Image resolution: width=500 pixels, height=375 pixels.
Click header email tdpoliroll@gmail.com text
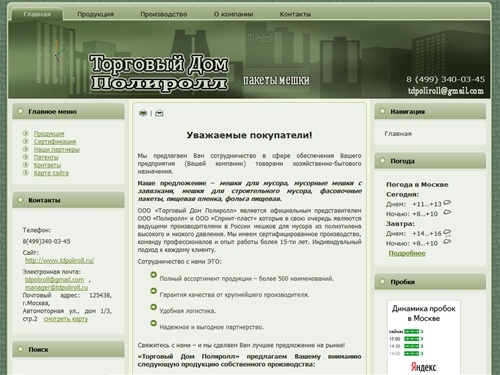pos(446,91)
